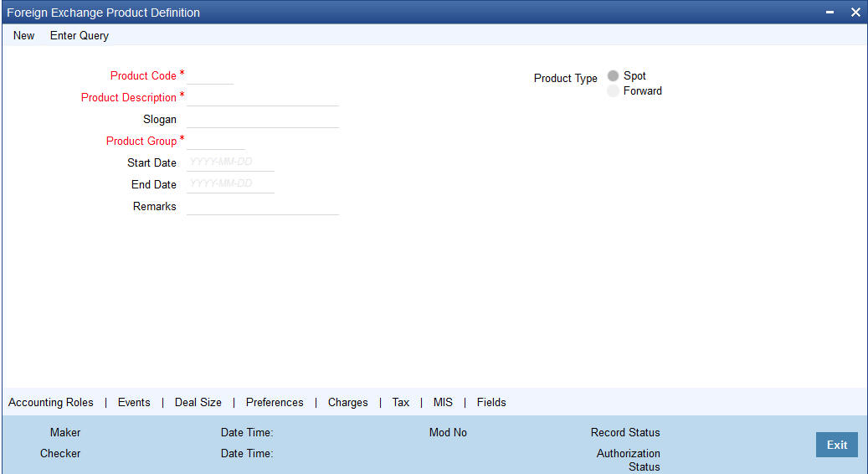Screen dimensions: 868x474
Task: Open the Events subscreen
Action: tap(134, 403)
